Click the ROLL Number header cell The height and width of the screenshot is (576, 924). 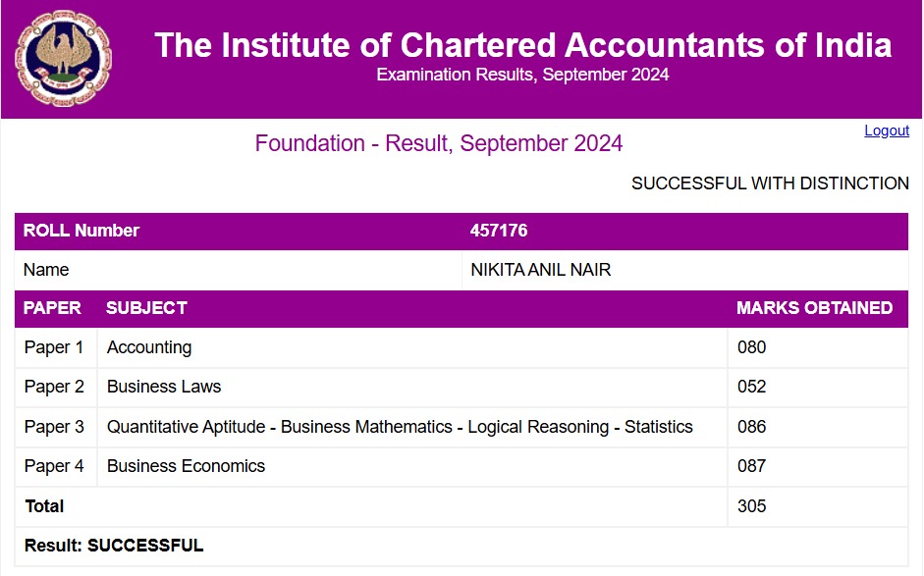click(x=82, y=231)
